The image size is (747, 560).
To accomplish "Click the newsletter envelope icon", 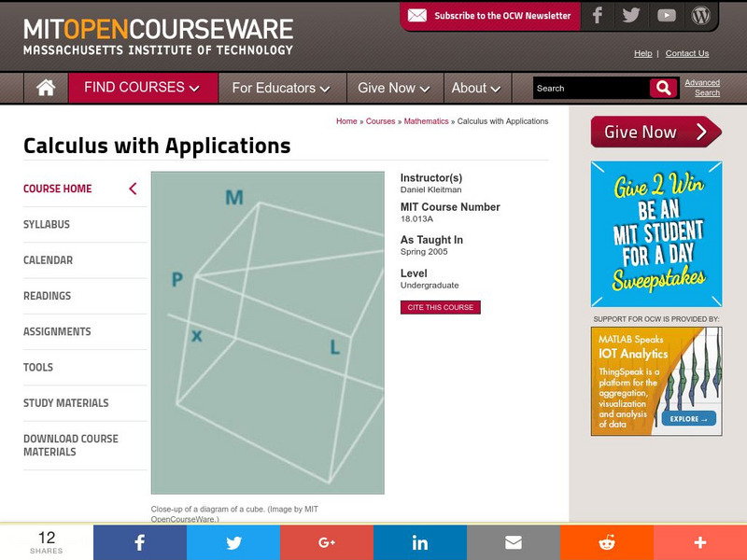I will pos(417,16).
